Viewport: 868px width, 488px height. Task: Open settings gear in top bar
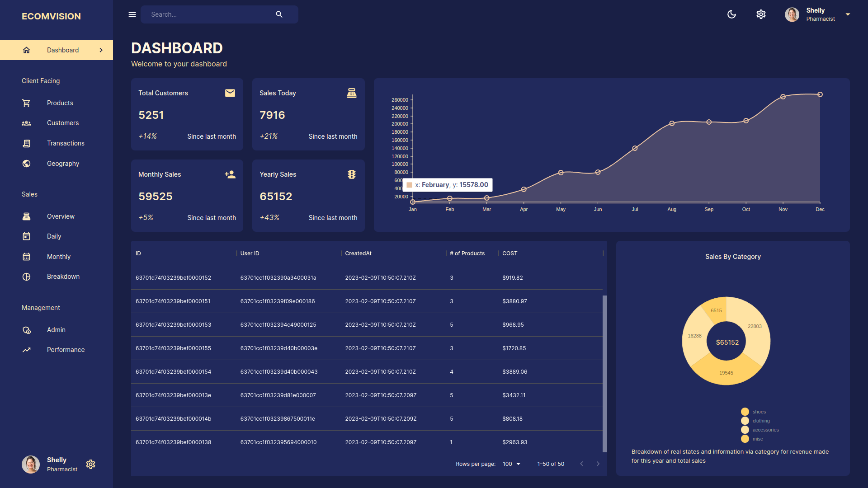tap(761, 14)
